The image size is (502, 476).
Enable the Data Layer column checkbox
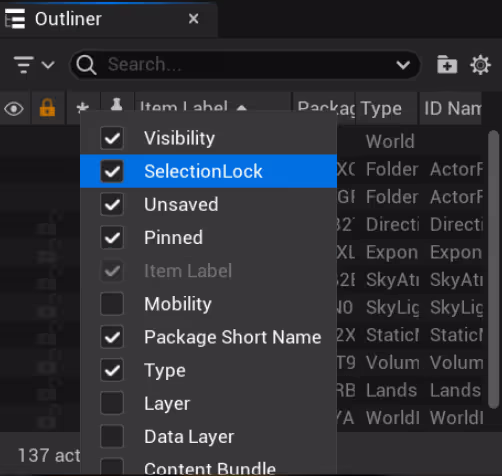(112, 437)
